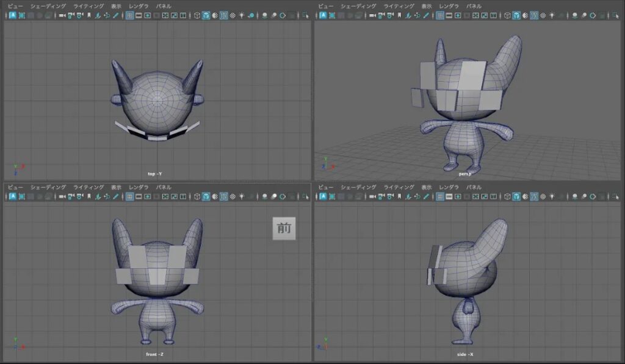Viewport: 625px width, 364px height.
Task: Click the front -Z camera label
Action: pos(154,354)
